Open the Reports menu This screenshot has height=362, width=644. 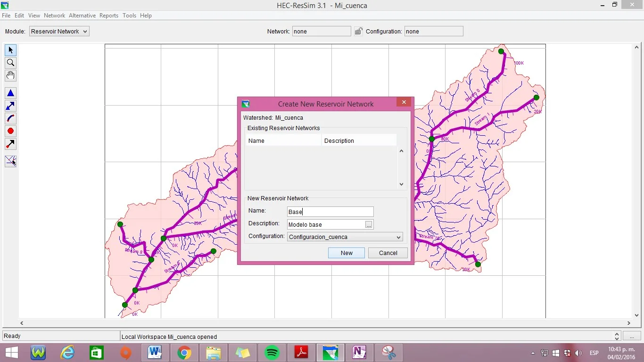(108, 16)
